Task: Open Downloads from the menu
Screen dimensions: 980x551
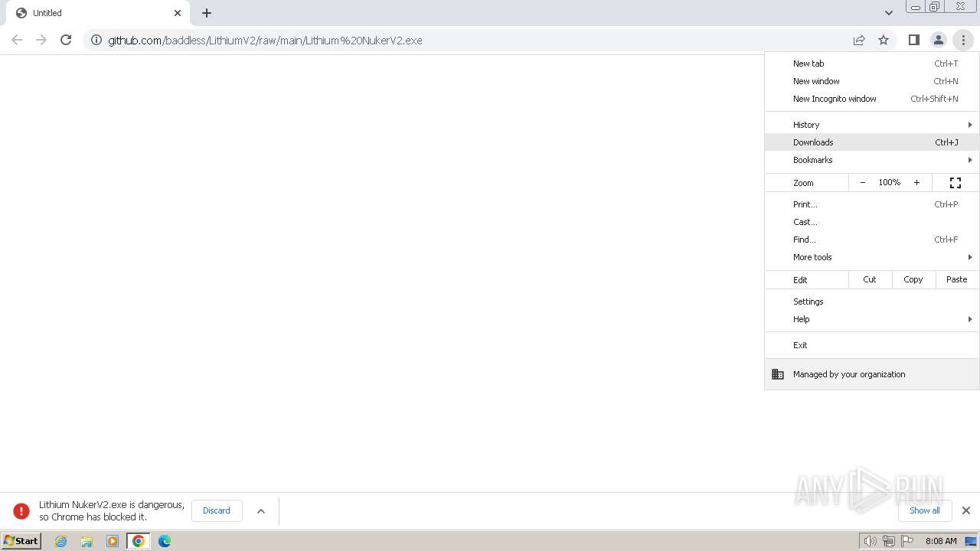Action: coord(872,142)
